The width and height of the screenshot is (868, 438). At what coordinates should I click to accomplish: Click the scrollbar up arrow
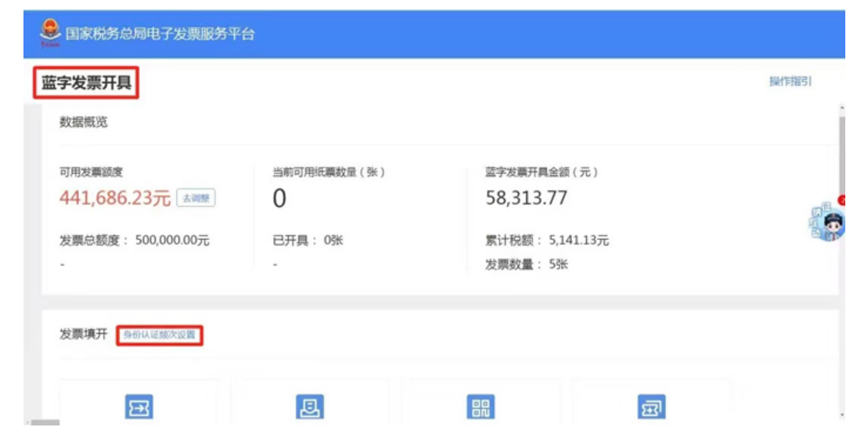(842, 107)
